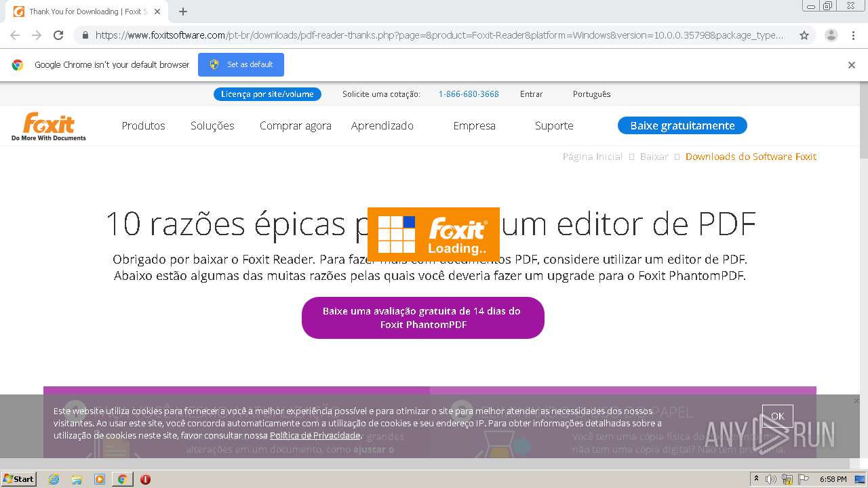Click the 10 razões épicas heading
Image resolution: width=868 pixels, height=488 pixels.
pos(431,224)
